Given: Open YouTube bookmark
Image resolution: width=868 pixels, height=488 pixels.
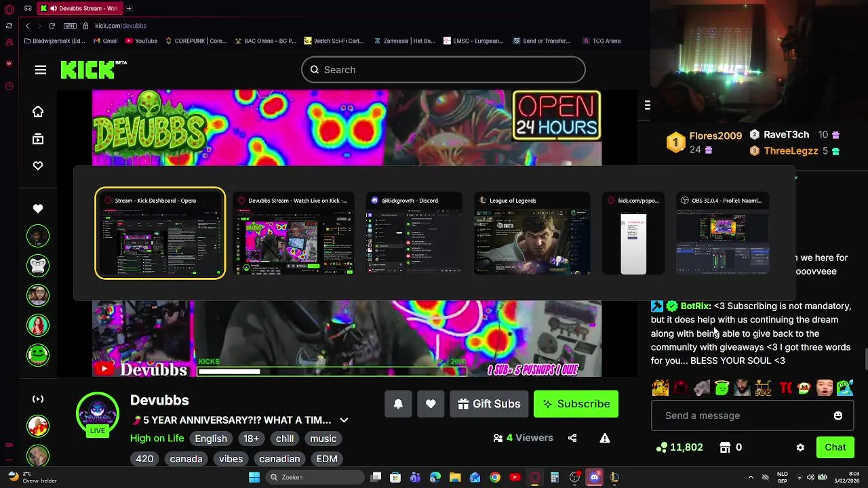Looking at the screenshot, I should coord(141,41).
